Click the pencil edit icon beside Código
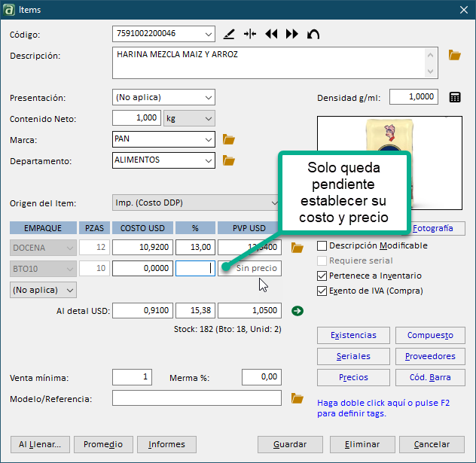This screenshot has height=463, width=476. (x=230, y=34)
